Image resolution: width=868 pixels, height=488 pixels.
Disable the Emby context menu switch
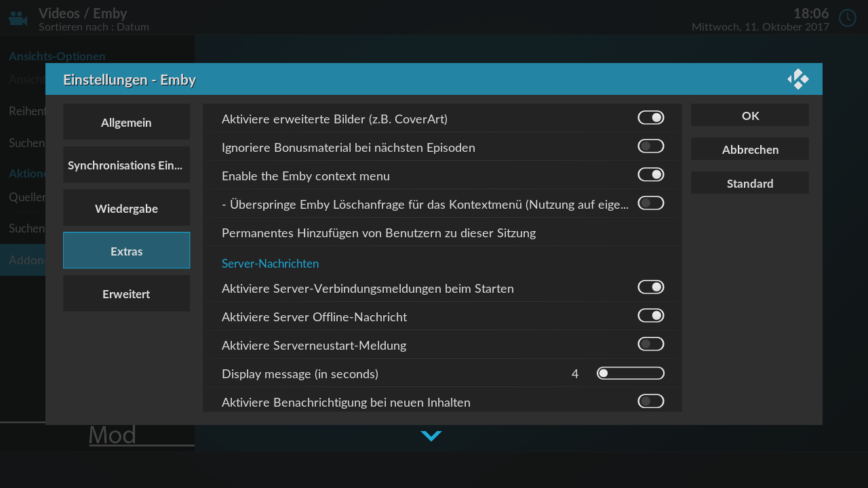point(651,175)
